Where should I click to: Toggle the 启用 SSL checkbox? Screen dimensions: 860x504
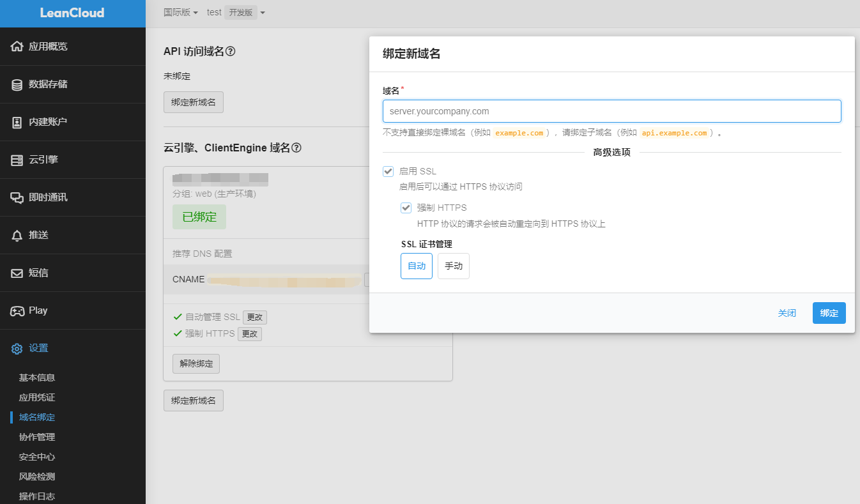coord(388,171)
